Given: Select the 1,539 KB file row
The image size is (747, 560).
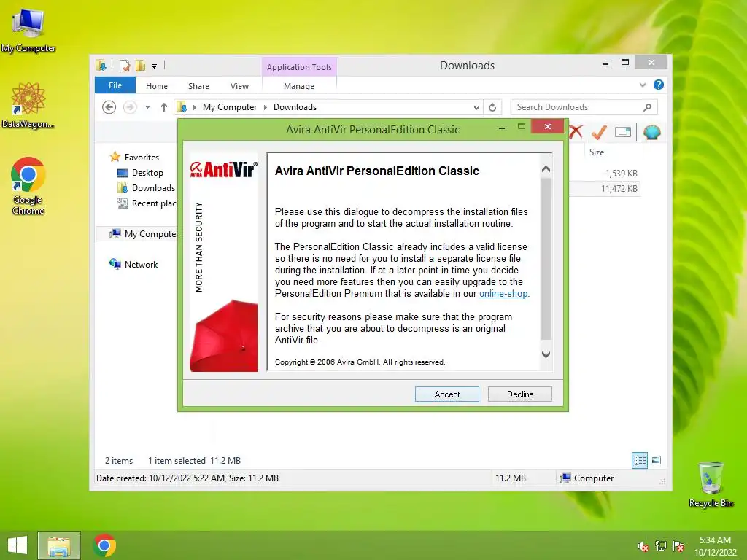Looking at the screenshot, I should coord(605,174).
